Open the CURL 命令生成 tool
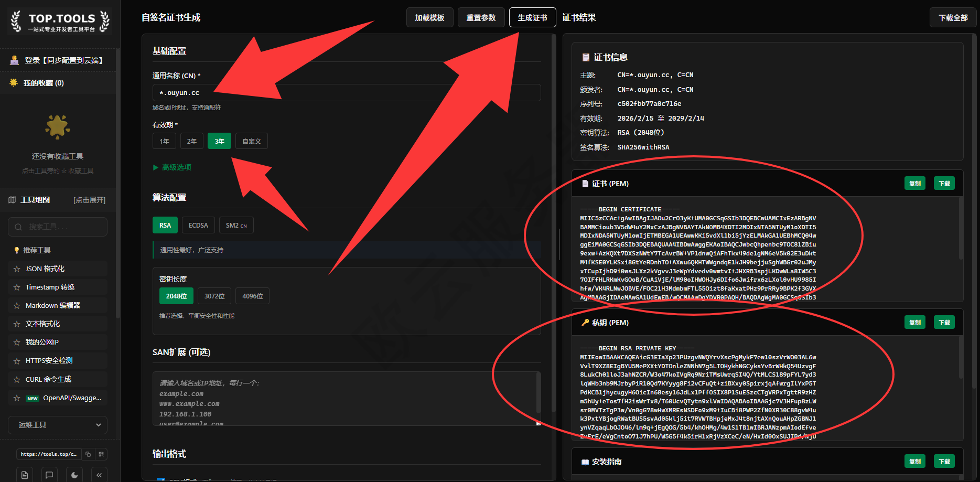The image size is (980, 482). pos(48,379)
